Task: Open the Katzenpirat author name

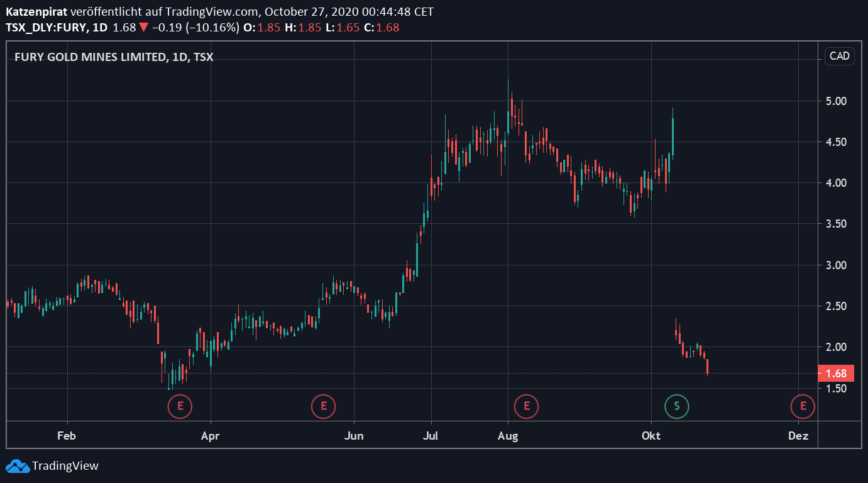Action: point(36,12)
